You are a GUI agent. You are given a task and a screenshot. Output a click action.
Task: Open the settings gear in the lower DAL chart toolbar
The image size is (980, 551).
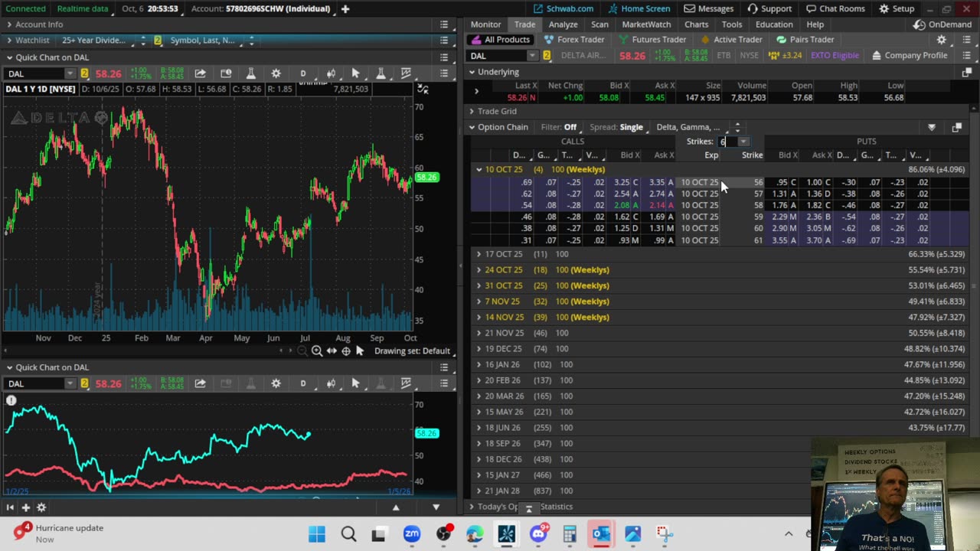pos(276,383)
